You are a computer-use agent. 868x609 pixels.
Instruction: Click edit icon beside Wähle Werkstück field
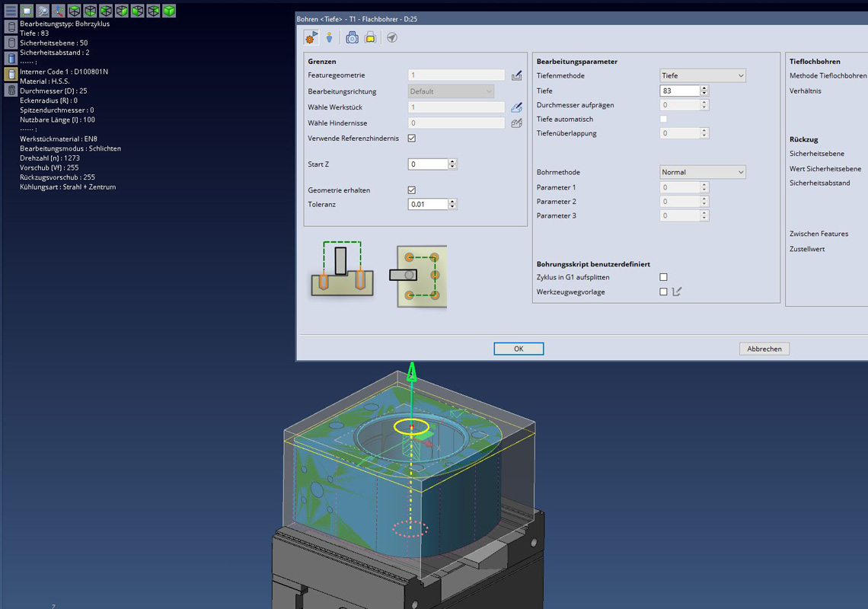[x=517, y=108]
